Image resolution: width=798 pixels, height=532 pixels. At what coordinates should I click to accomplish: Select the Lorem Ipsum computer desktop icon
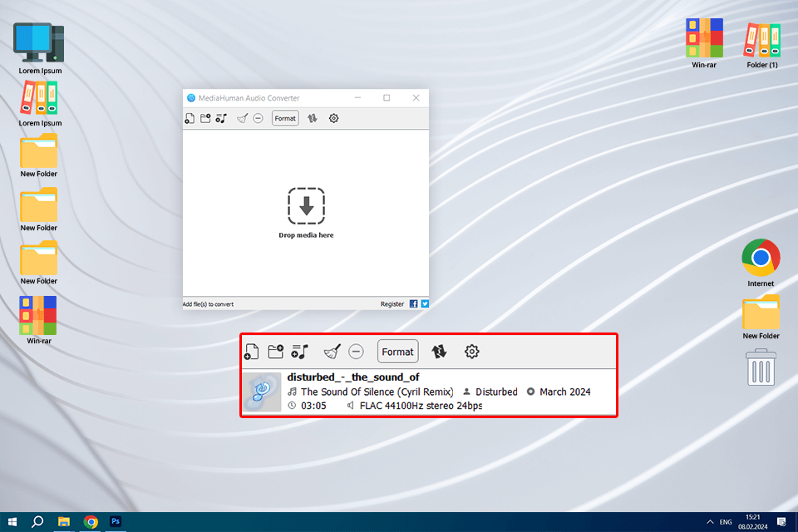pos(40,48)
